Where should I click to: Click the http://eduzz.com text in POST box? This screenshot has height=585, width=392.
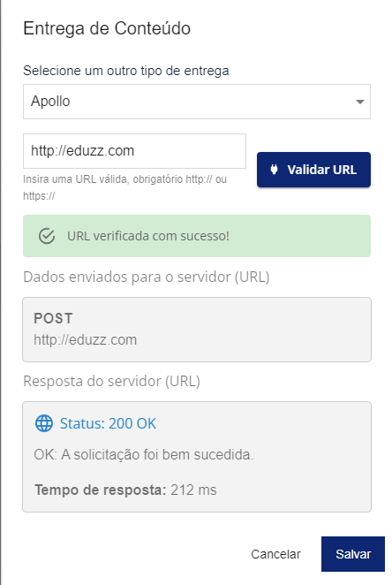click(x=86, y=340)
